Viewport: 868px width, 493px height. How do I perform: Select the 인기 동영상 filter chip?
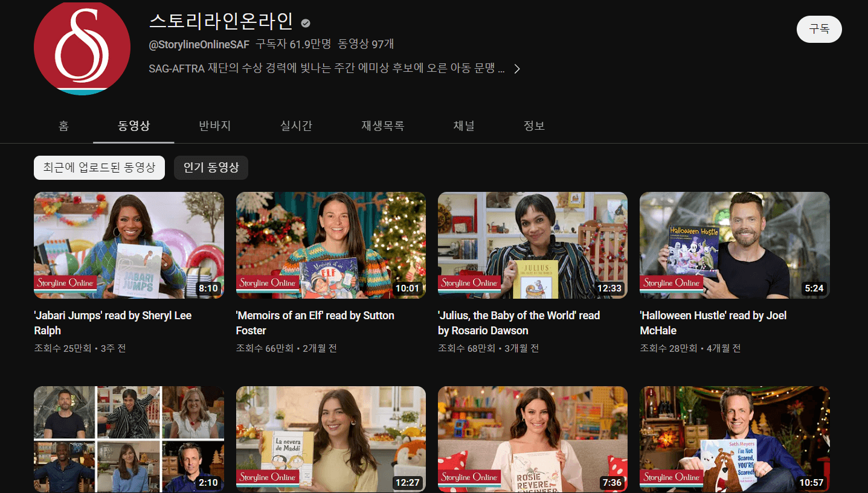click(211, 168)
